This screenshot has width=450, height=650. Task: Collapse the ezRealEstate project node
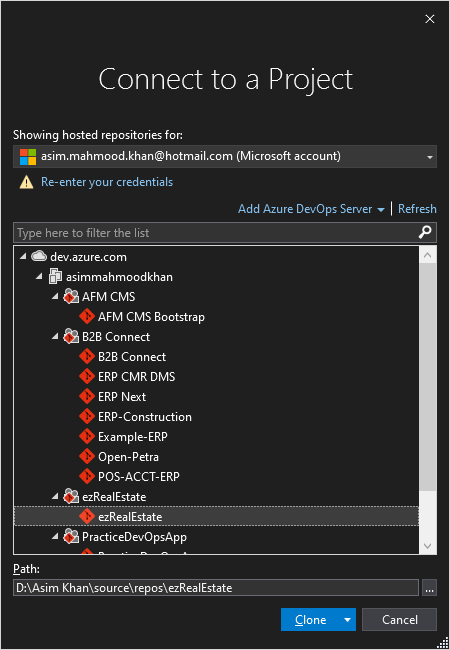point(56,496)
